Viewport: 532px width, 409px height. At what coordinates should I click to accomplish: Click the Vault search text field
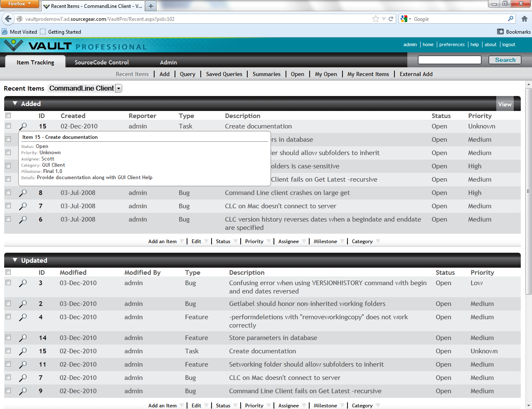tap(449, 60)
